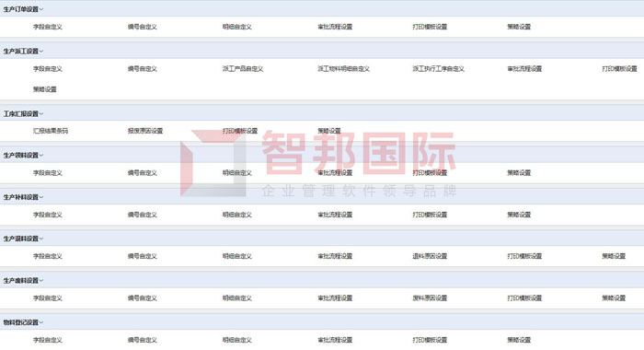Open 明细自定义 under 生产废料设置

(x=237, y=298)
